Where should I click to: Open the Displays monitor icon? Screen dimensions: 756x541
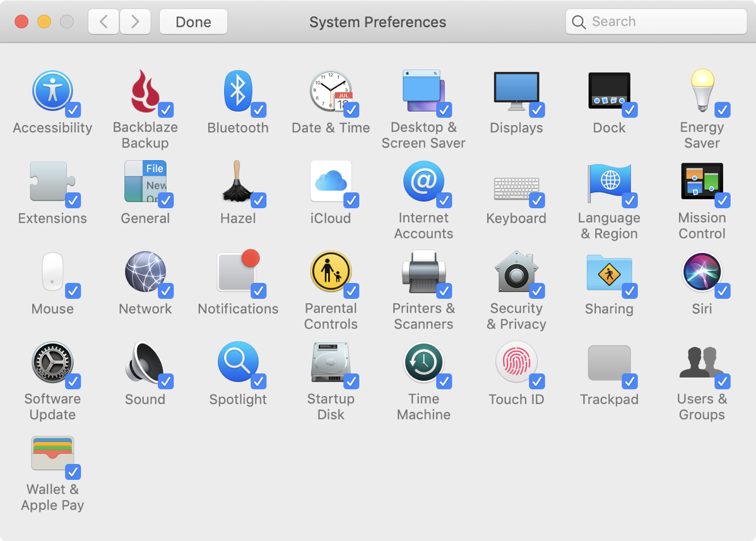click(516, 91)
